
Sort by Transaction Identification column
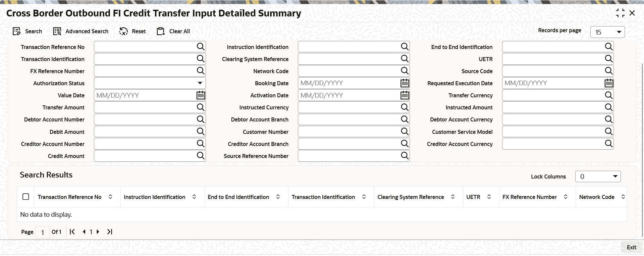(364, 197)
